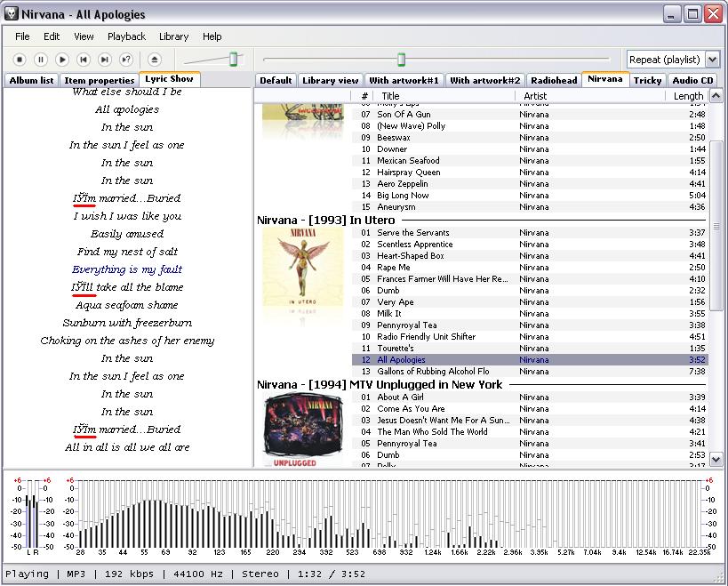Screen dimensions: 728x586
Task: Switch to the Radiohead playlist tab
Action: pos(553,80)
